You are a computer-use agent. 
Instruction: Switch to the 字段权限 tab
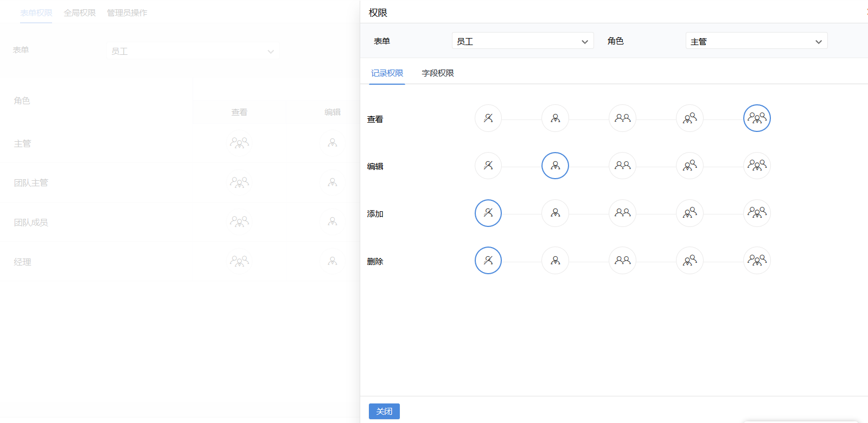[x=437, y=73]
